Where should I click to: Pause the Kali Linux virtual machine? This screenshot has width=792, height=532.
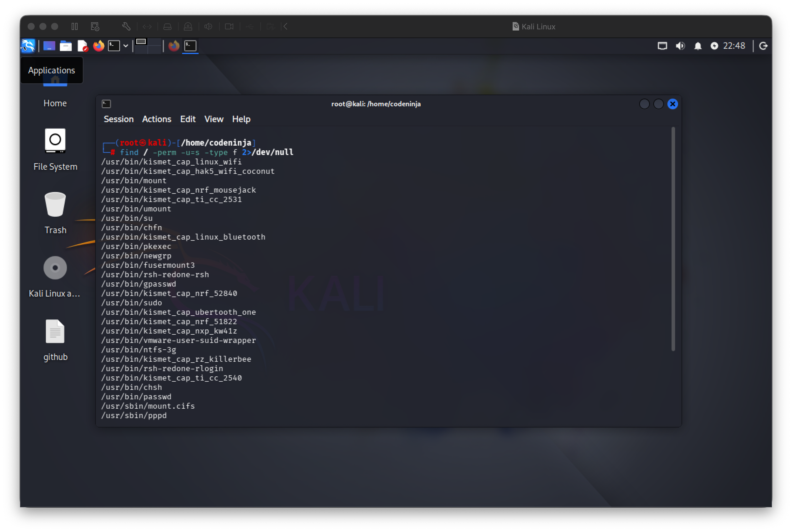75,26
